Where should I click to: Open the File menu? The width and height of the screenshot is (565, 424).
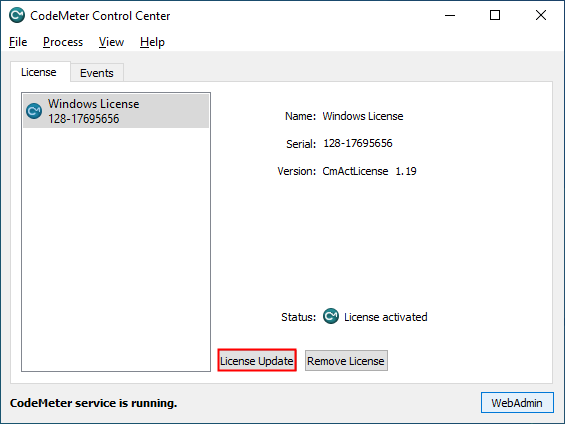[18, 42]
